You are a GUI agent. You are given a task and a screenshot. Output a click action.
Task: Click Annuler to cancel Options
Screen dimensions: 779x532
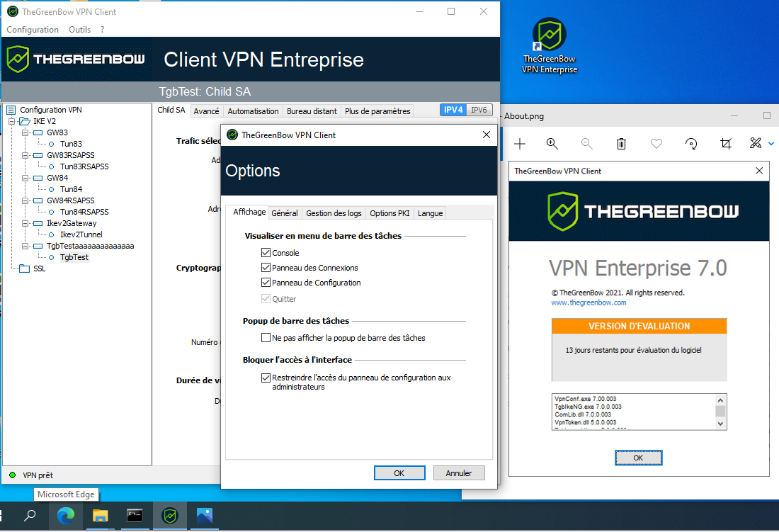459,473
